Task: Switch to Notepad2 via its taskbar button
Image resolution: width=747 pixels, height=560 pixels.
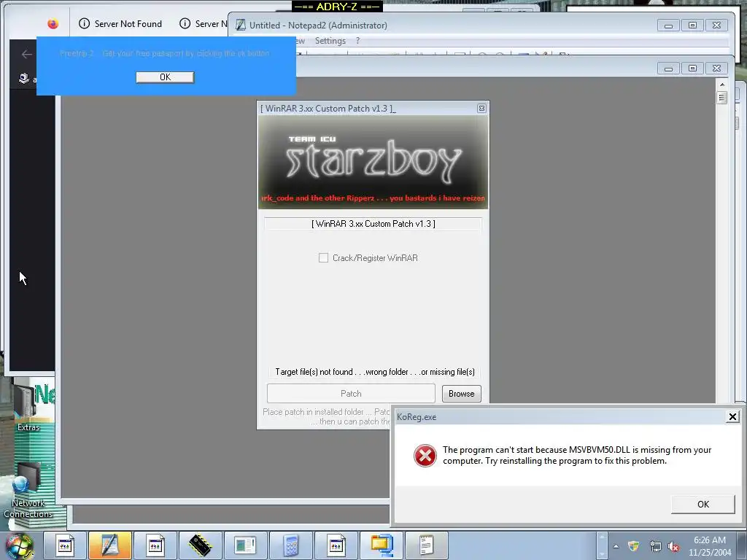Action: [x=109, y=545]
